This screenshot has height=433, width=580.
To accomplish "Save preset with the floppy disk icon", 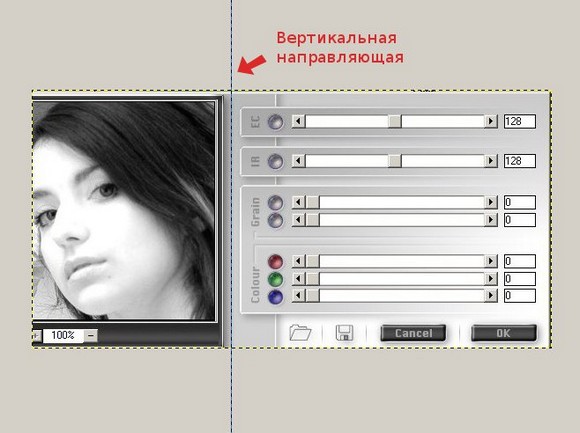I will click(x=344, y=333).
